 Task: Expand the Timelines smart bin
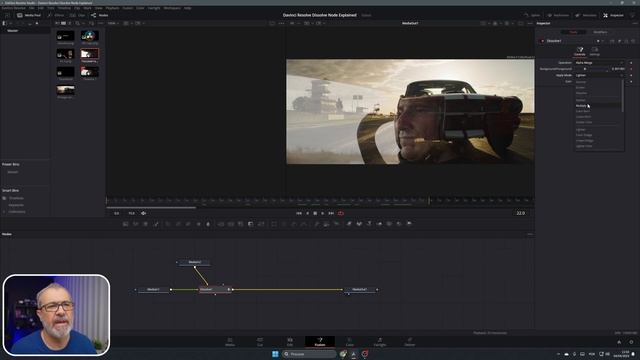pos(4,198)
